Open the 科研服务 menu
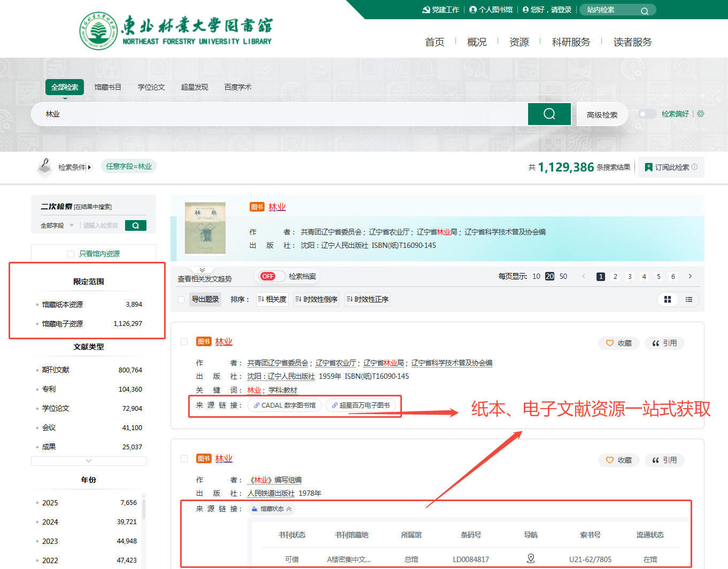 (571, 42)
